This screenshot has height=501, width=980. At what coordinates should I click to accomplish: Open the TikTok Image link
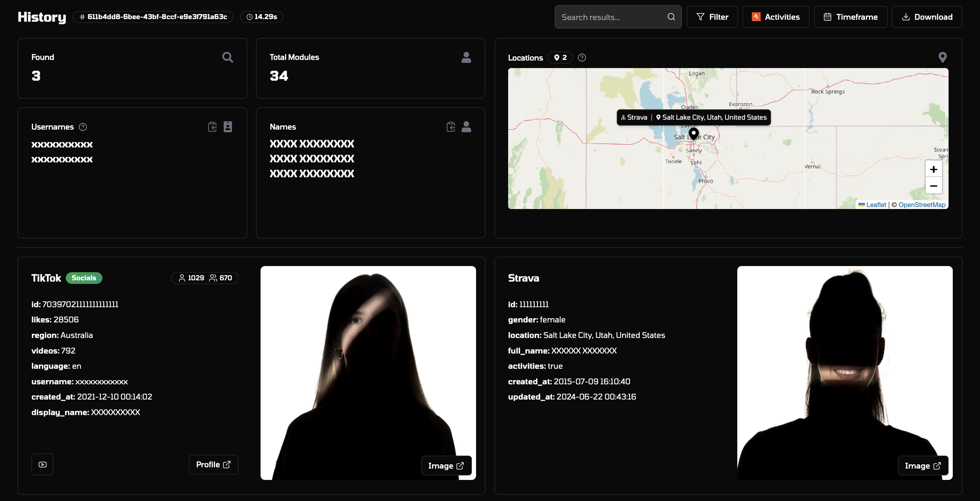click(x=446, y=466)
